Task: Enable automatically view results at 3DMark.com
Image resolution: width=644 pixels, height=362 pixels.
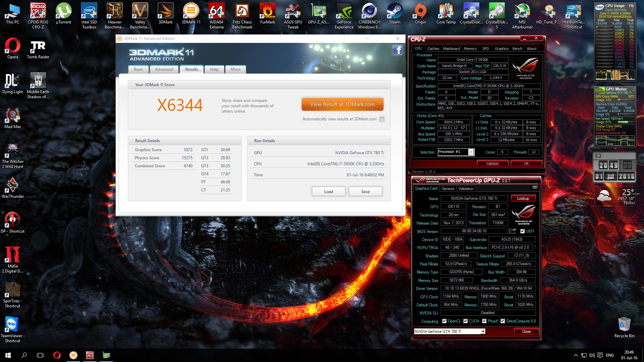Action: point(382,119)
